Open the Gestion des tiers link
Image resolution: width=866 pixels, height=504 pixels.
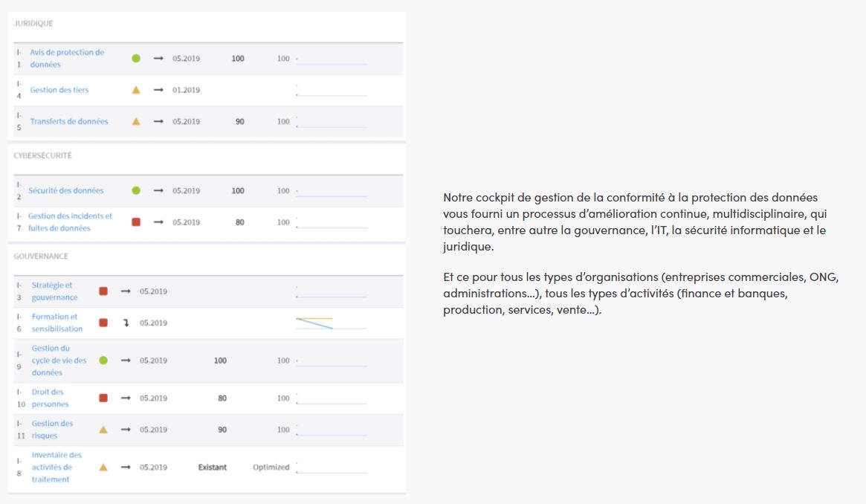pyautogui.click(x=59, y=90)
